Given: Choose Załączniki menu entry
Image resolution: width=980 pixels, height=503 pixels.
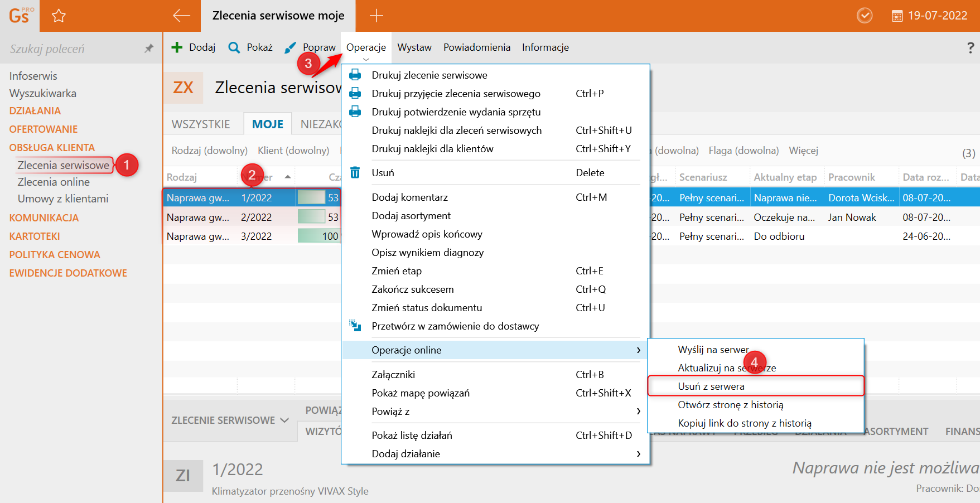Looking at the screenshot, I should pos(495,375).
